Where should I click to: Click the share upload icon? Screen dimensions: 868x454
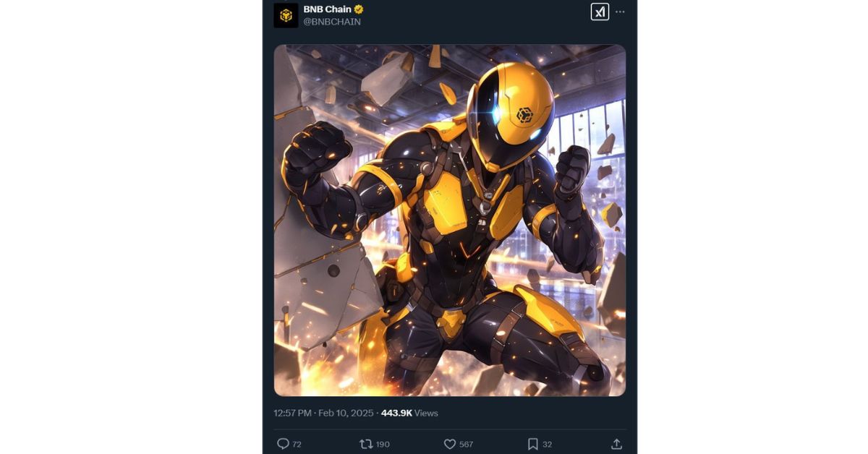(x=616, y=444)
